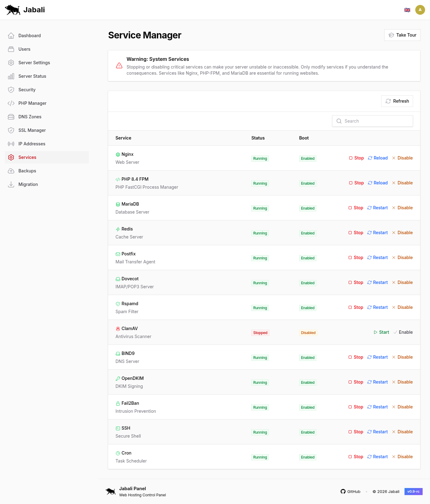The width and height of the screenshot is (430, 504).
Task: Click the Dashboard home icon in sidebar
Action: (x=11, y=36)
